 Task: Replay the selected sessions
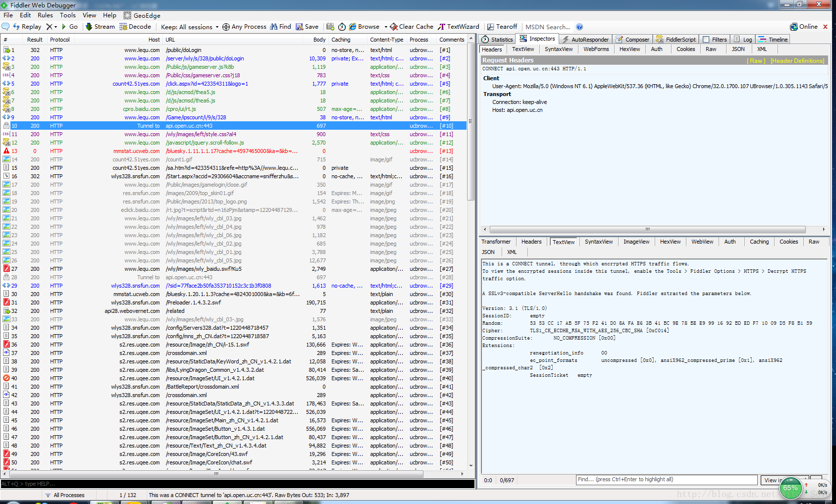[x=27, y=27]
